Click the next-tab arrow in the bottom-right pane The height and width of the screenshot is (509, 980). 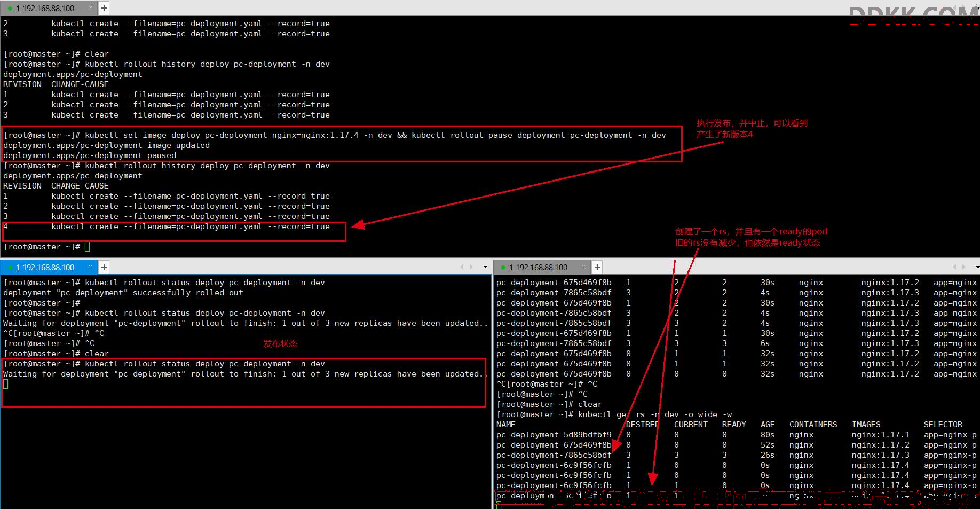963,267
